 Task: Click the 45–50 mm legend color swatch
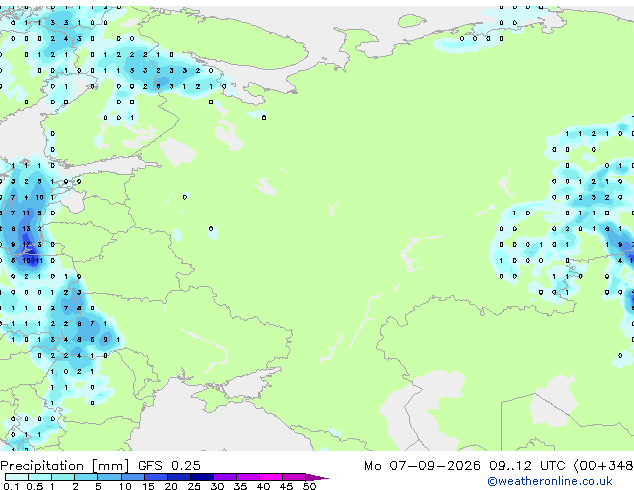[294, 477]
